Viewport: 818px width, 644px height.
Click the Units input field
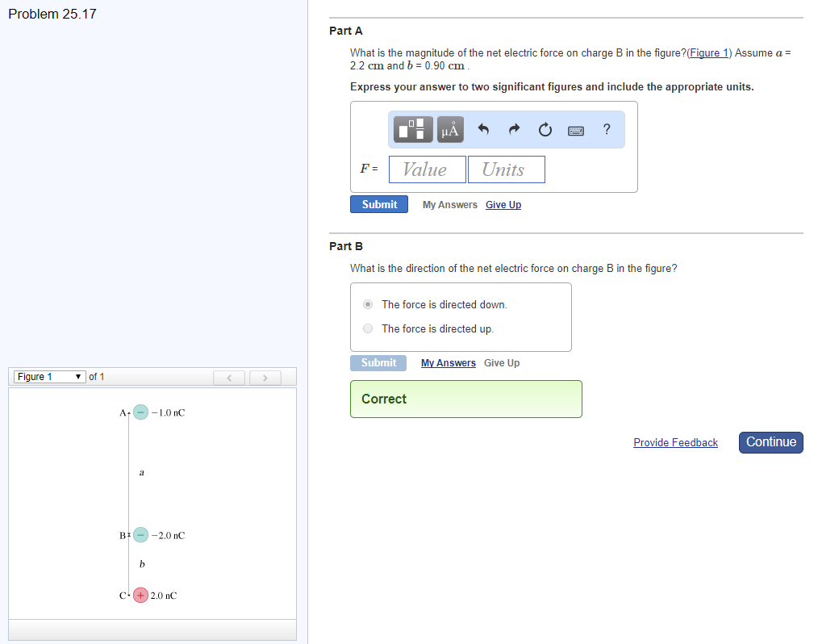506,169
